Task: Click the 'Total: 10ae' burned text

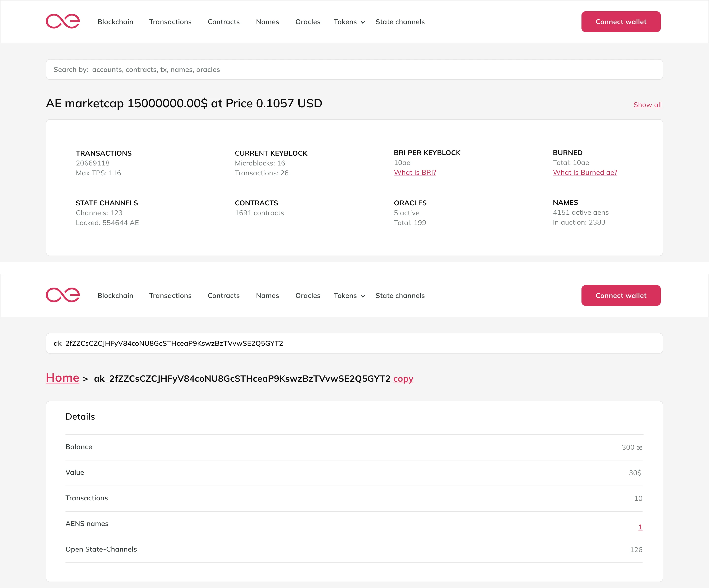Action: pos(571,163)
